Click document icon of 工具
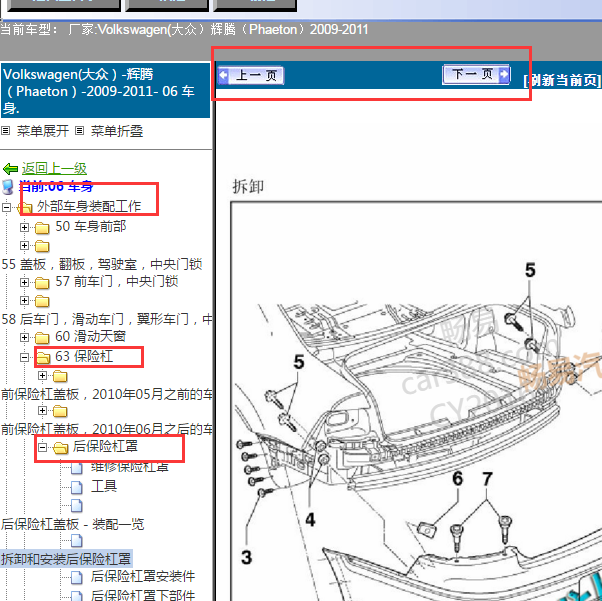 coord(77,487)
